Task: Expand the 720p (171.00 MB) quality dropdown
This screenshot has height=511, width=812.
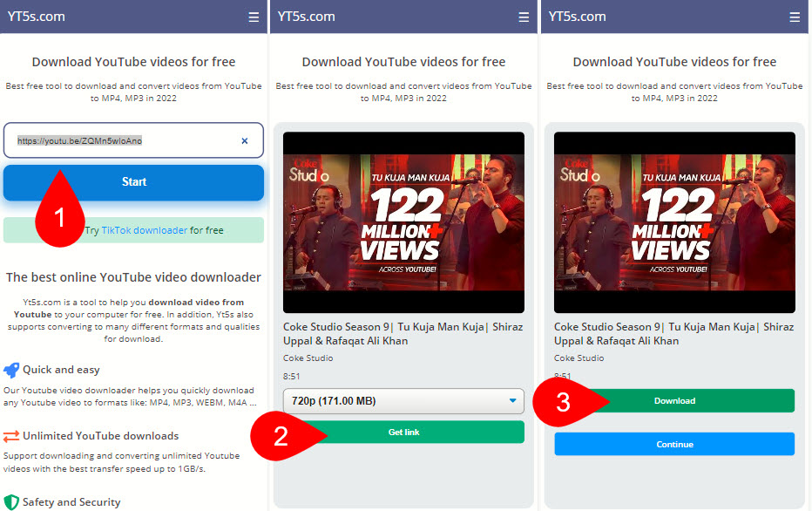Action: click(x=403, y=400)
